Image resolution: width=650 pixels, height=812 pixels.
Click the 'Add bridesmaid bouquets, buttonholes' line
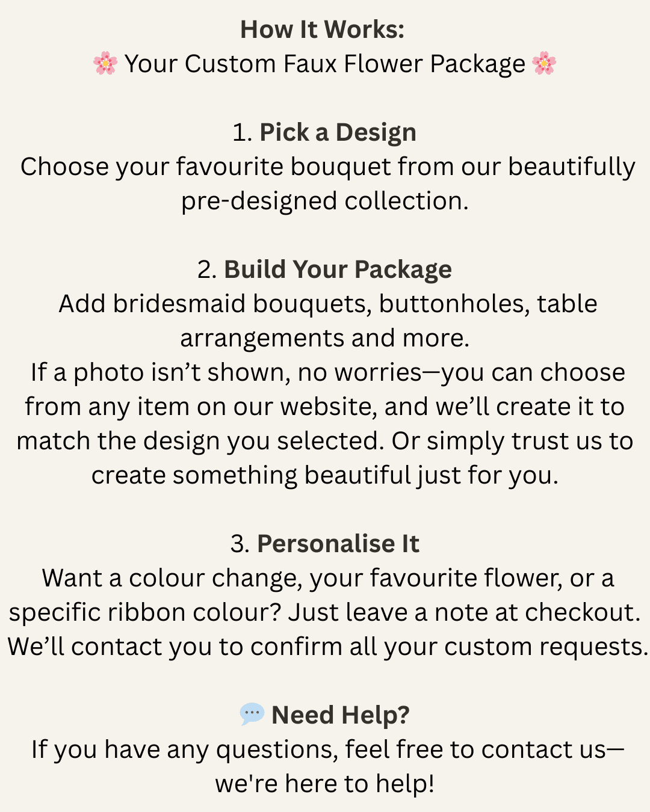pyautogui.click(x=328, y=304)
